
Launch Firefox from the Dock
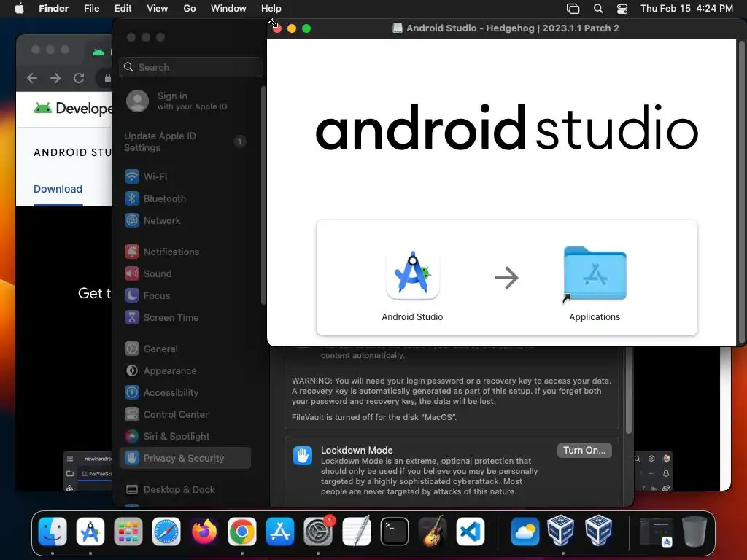[x=204, y=532]
